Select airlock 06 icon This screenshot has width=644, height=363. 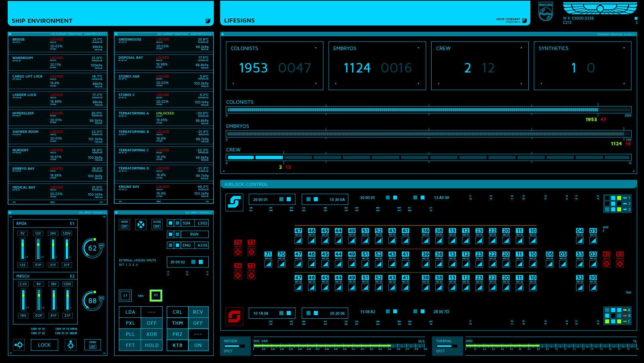tap(550, 264)
